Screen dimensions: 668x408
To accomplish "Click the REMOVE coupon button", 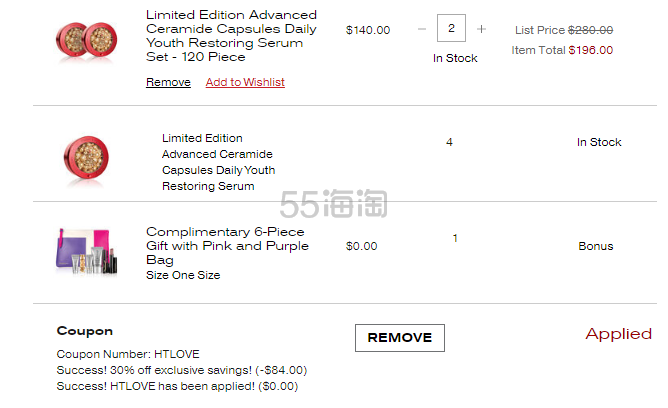I will click(400, 338).
